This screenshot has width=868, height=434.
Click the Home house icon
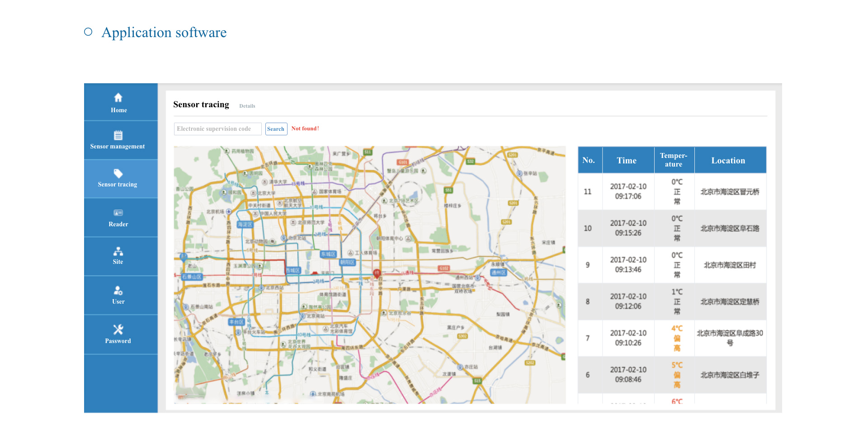(x=118, y=98)
